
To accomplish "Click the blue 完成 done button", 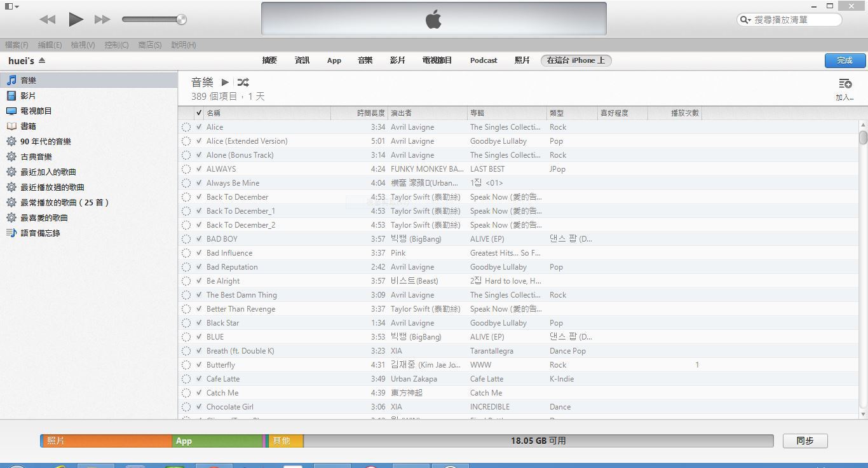I will (x=844, y=60).
